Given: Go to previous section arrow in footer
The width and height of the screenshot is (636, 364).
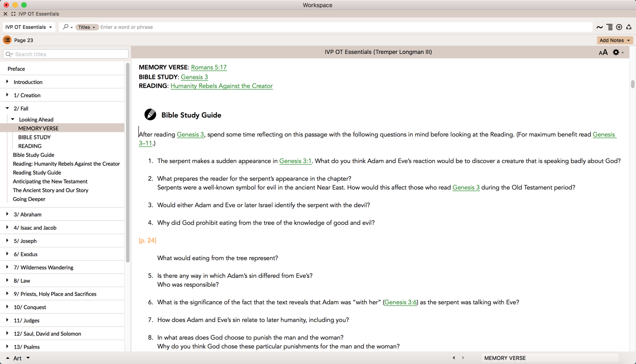Looking at the screenshot, I should 454,358.
